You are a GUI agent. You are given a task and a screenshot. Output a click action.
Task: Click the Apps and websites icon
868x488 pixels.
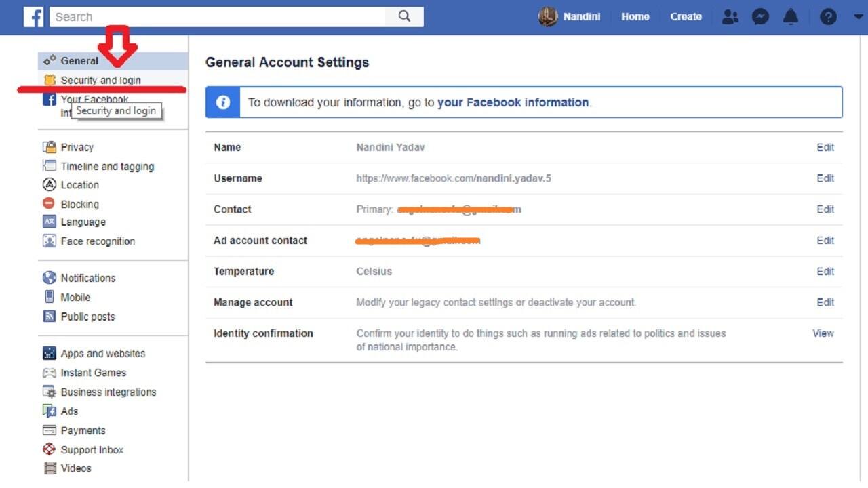(x=50, y=353)
